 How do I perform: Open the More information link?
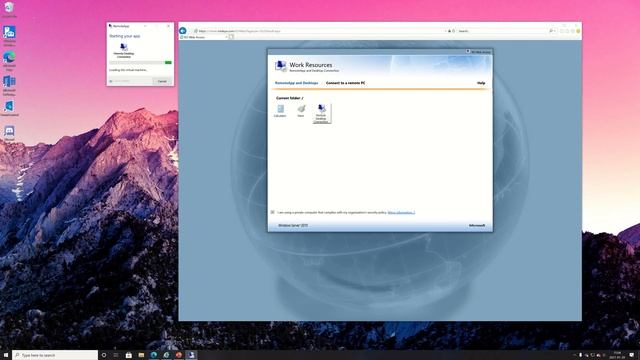coord(401,212)
